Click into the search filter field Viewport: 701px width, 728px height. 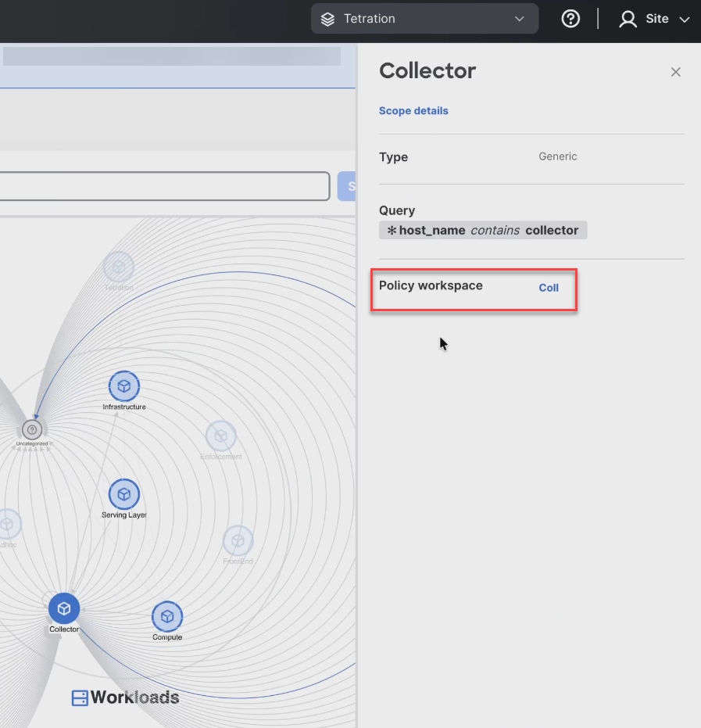(x=164, y=187)
